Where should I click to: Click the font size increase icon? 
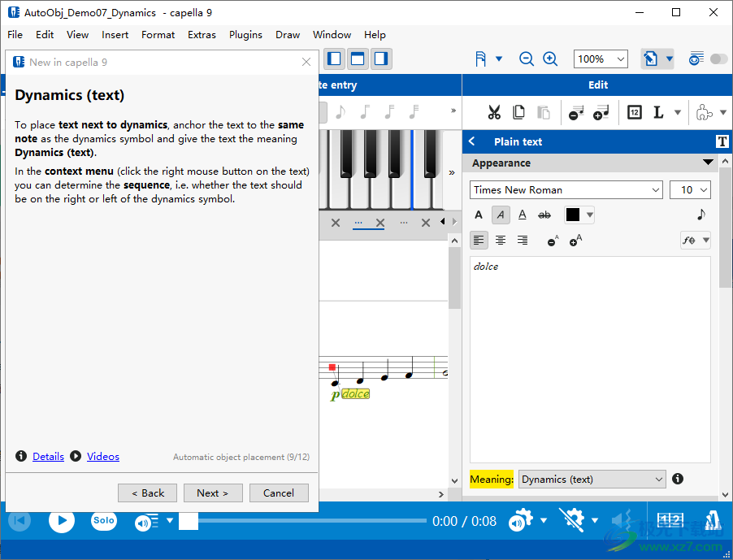pyautogui.click(x=575, y=240)
